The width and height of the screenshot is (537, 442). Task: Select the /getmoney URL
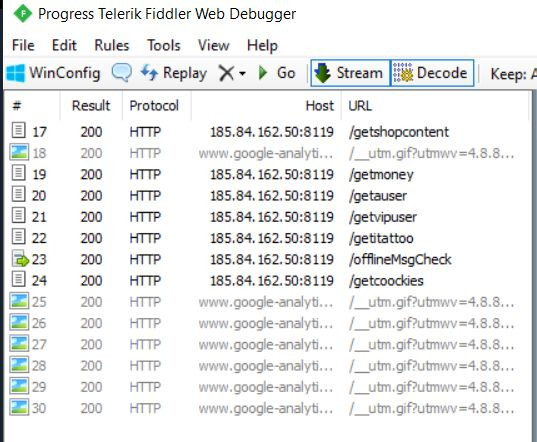[x=381, y=175]
